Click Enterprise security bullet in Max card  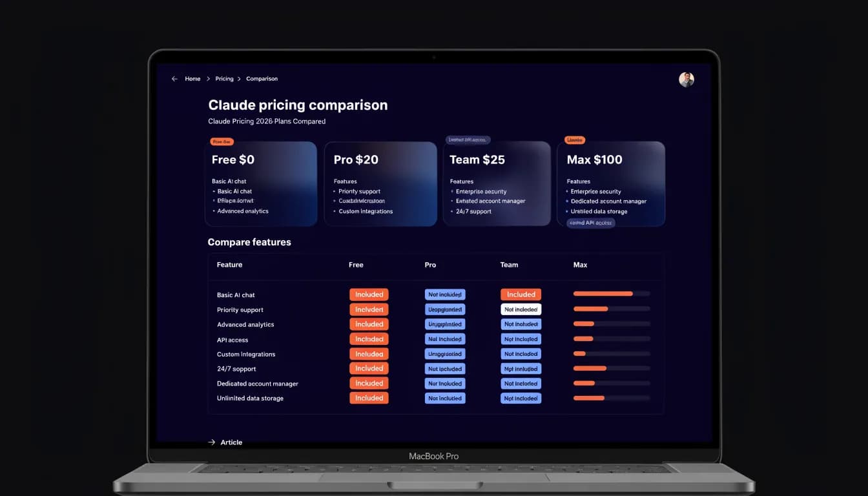596,192
